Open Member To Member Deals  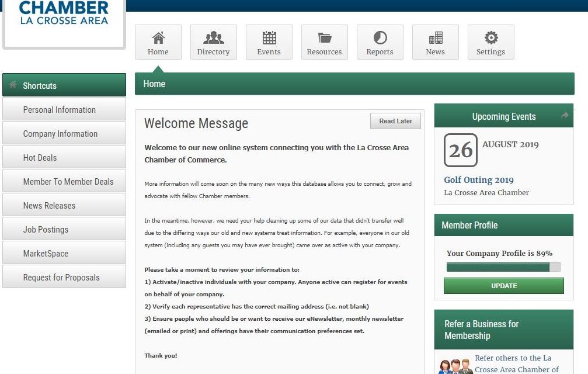pos(64,181)
